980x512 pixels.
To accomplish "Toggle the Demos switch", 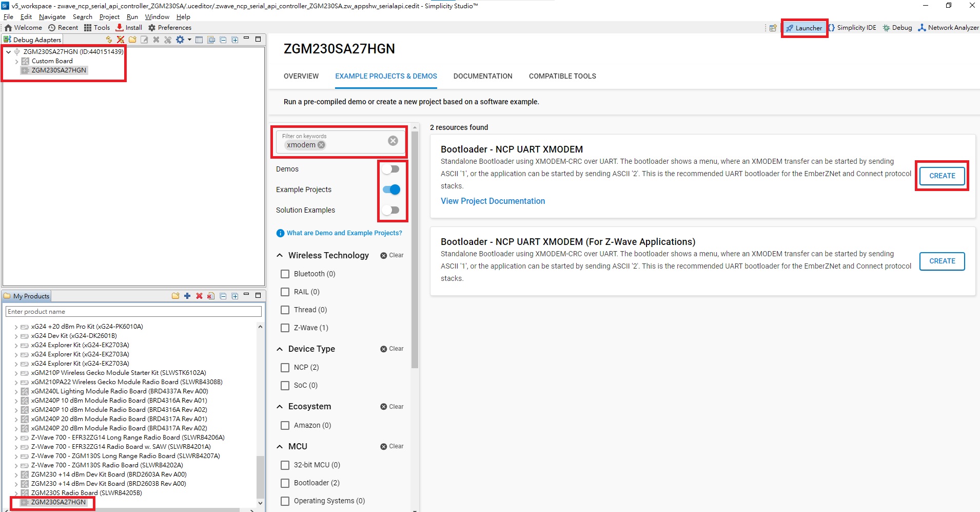I will tap(391, 169).
